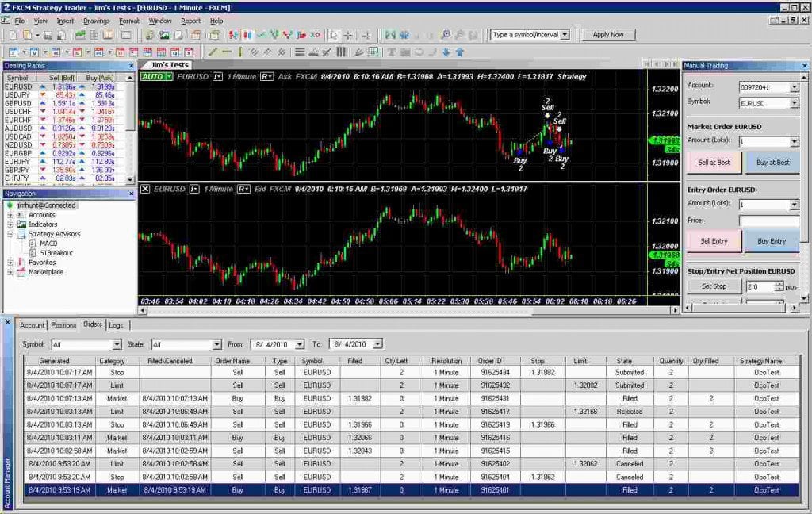The image size is (812, 514).
Task: Select the bar chart style icon
Action: pos(234,35)
